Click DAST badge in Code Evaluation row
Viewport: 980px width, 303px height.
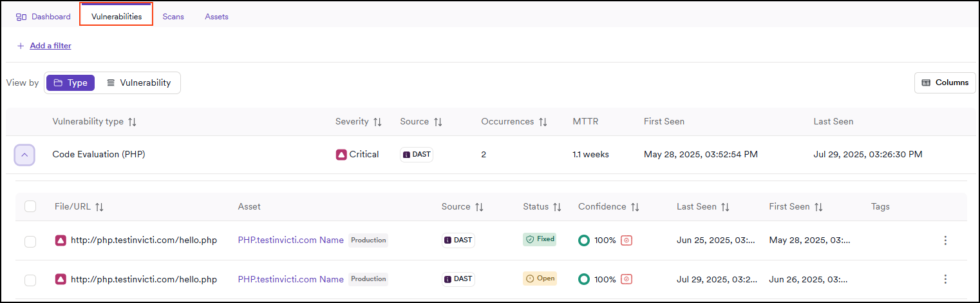(417, 155)
